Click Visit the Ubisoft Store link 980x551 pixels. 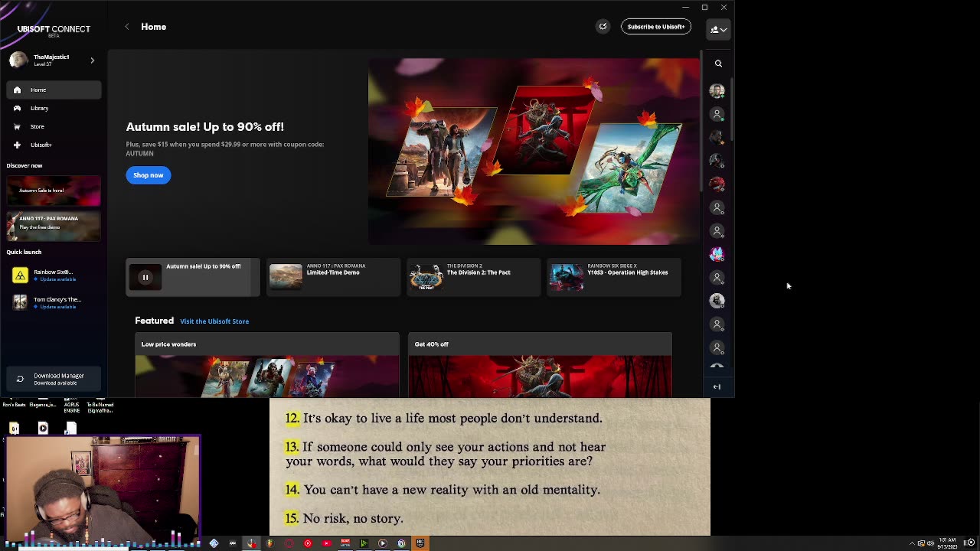coord(214,321)
